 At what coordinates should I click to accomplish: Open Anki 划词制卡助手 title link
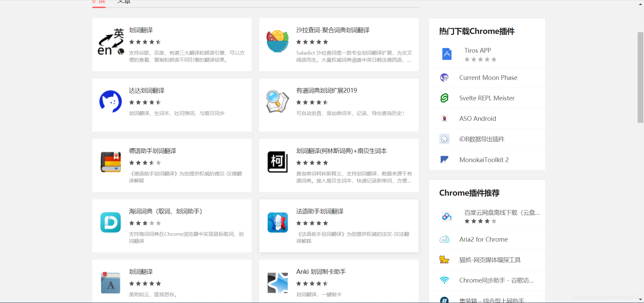[321, 272]
